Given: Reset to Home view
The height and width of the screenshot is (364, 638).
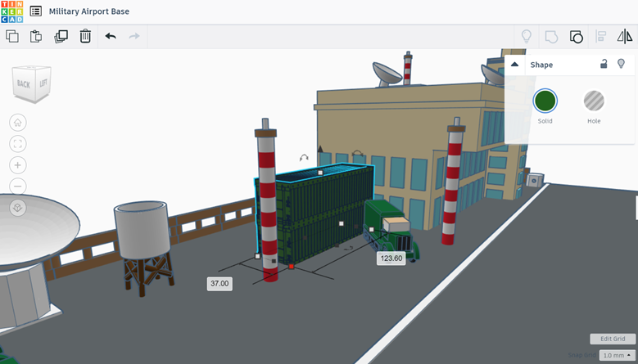Looking at the screenshot, I should pyautogui.click(x=18, y=123).
